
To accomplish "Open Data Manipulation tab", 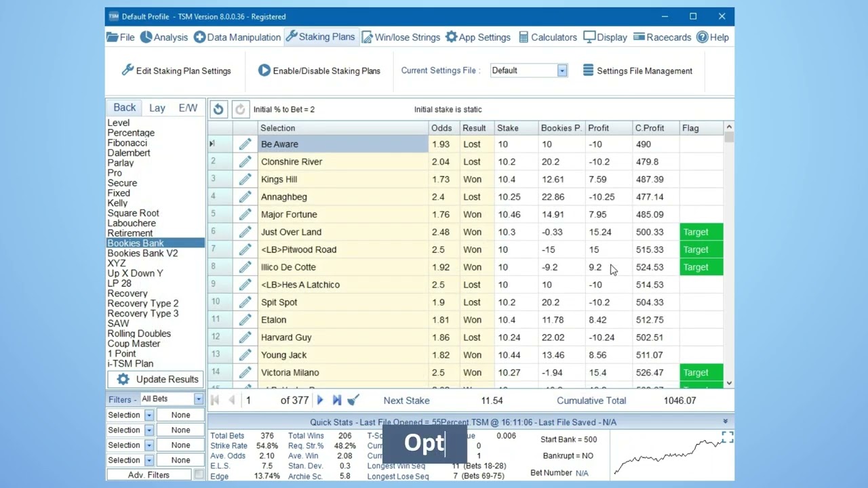I will coord(237,37).
